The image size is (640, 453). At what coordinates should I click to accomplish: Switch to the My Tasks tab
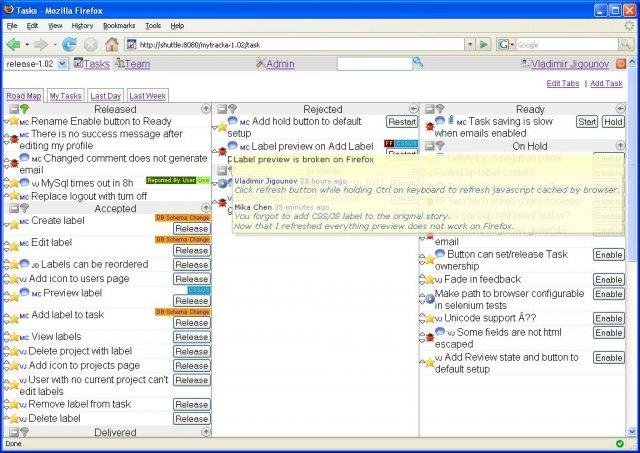65,96
